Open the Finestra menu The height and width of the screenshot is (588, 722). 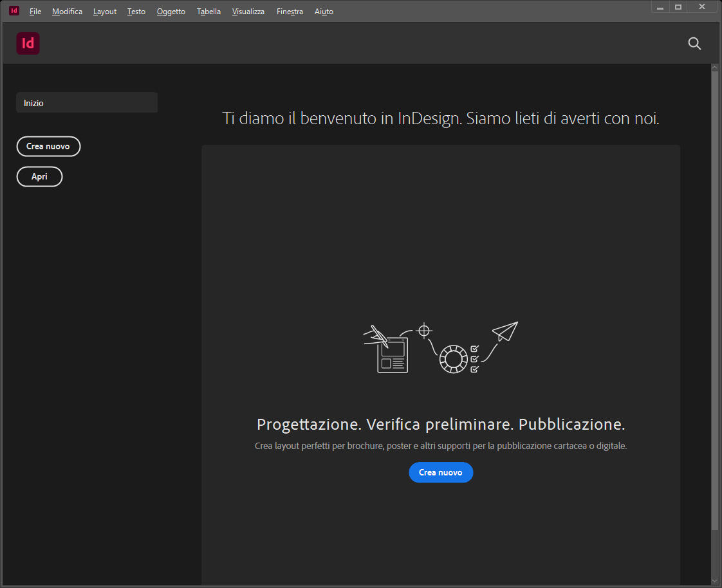pos(290,12)
